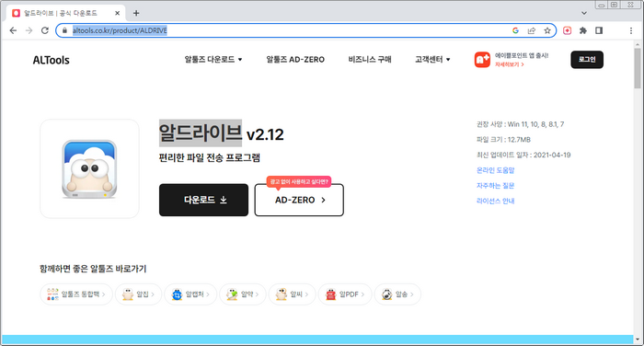644x346 pixels.
Task: Open the 온라인 도움말 link
Action: (x=495, y=170)
